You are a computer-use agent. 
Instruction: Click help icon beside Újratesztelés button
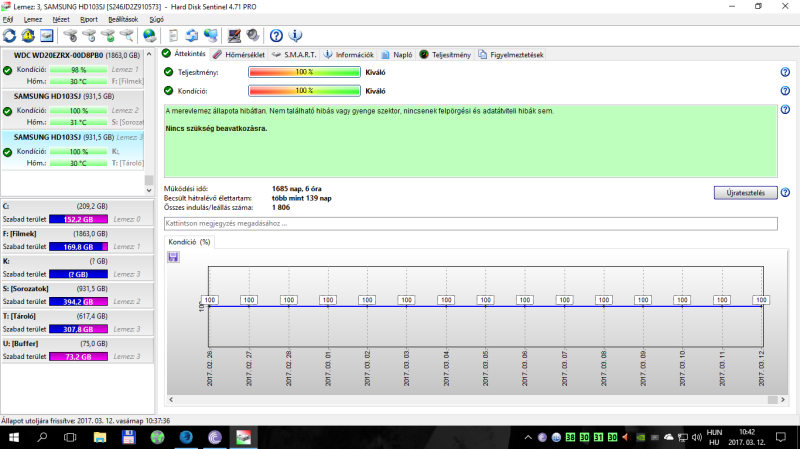(785, 193)
